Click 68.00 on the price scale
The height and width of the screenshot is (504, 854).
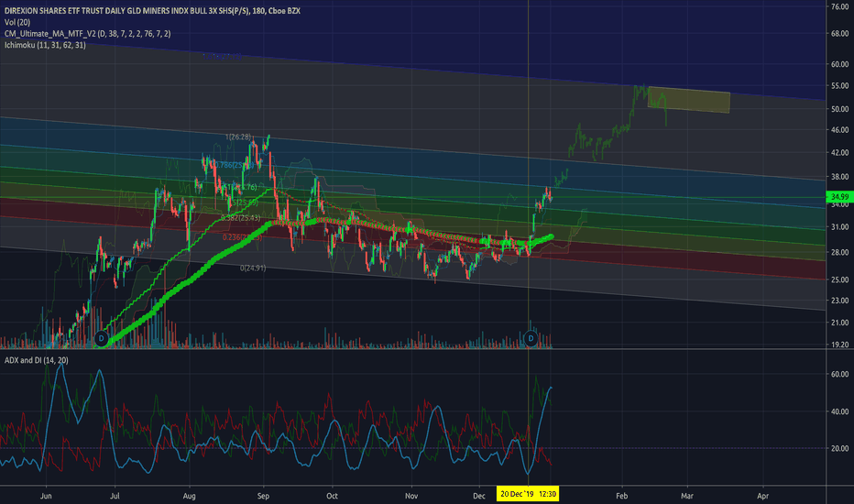840,34
